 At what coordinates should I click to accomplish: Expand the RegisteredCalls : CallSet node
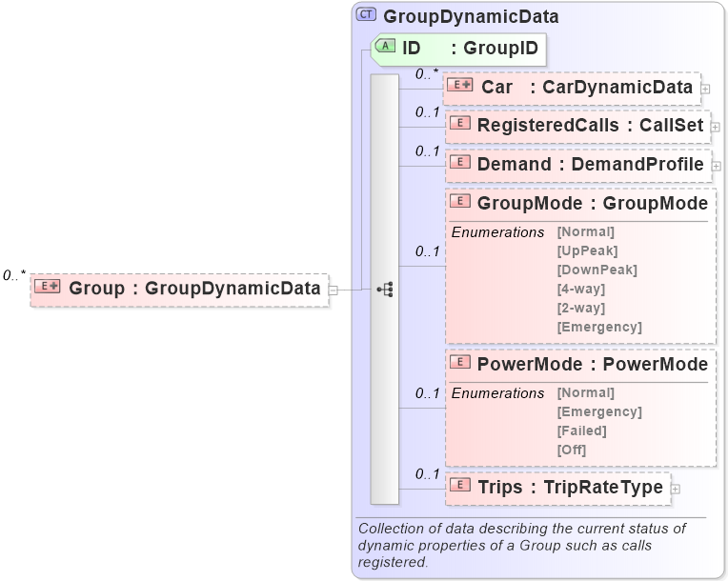(716, 126)
